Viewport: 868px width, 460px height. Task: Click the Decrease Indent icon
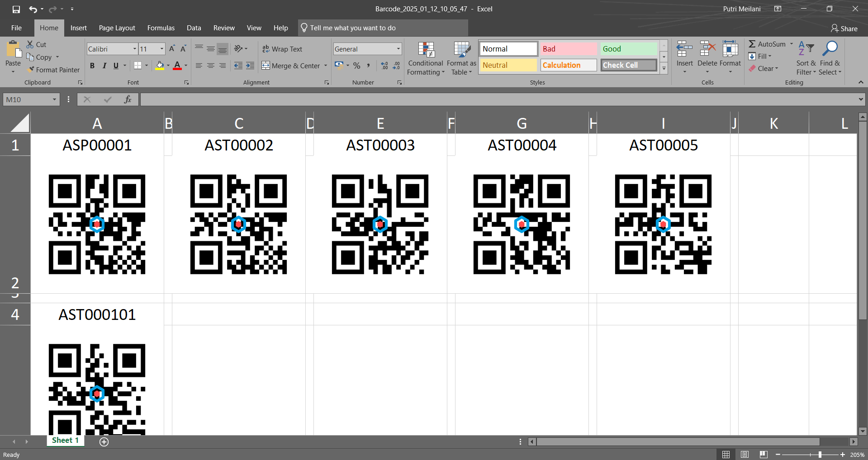click(x=238, y=66)
